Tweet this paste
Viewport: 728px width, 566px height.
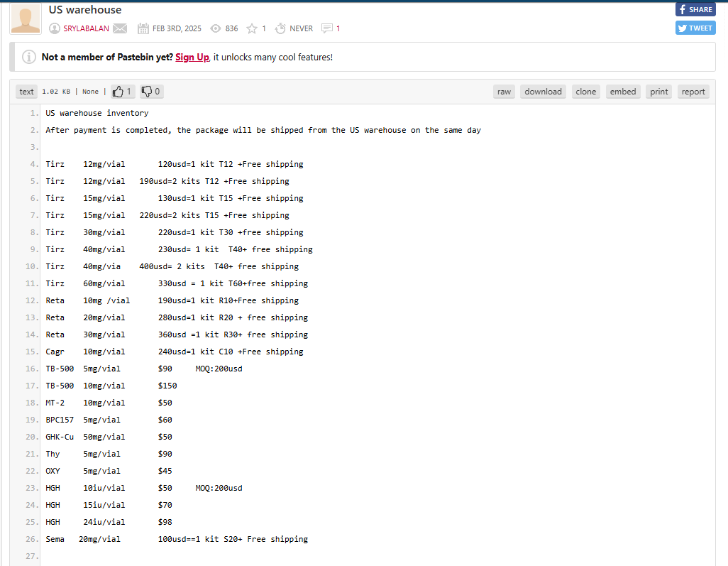695,28
